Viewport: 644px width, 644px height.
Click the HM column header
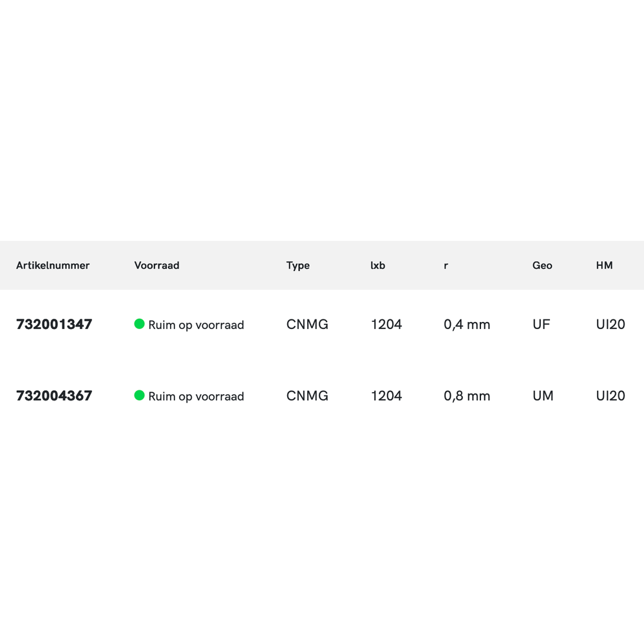pos(605,265)
